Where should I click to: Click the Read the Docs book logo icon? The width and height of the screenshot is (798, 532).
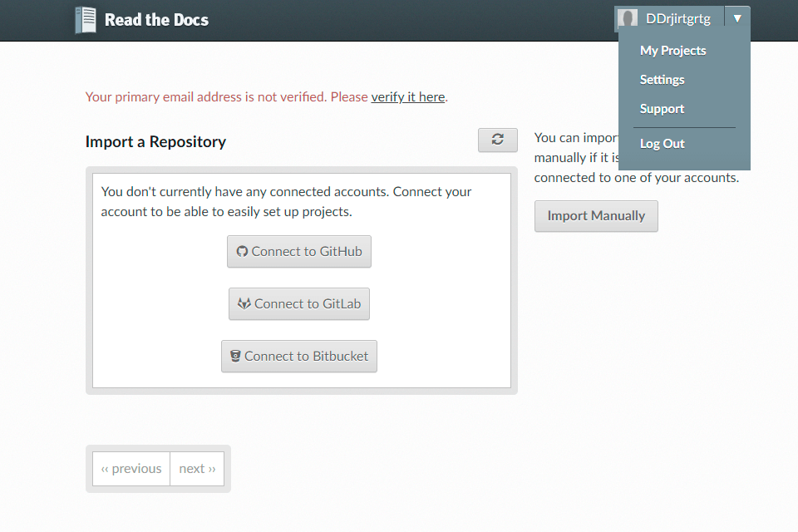pos(86,20)
